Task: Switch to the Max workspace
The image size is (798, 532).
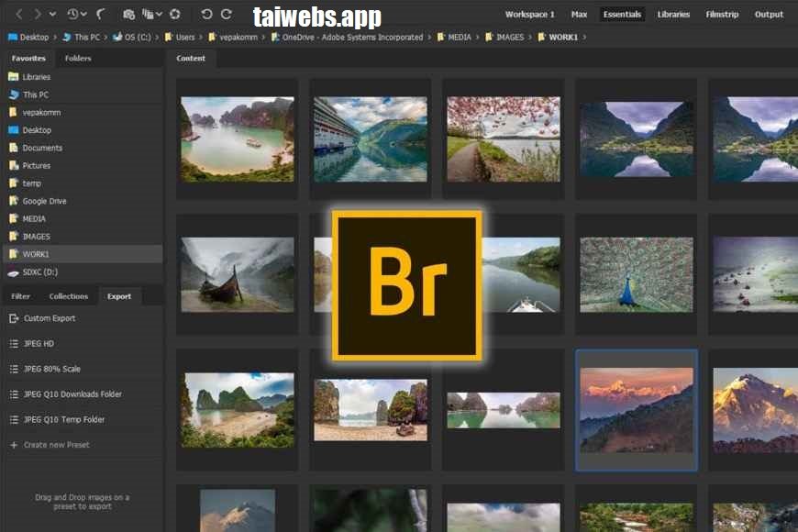Action: point(579,15)
